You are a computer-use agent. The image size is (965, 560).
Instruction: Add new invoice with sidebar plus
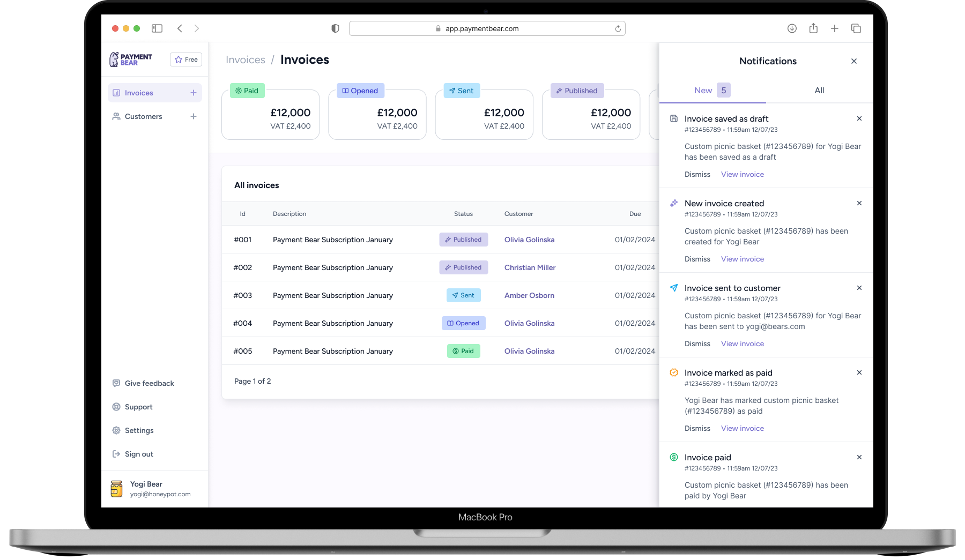(x=194, y=93)
